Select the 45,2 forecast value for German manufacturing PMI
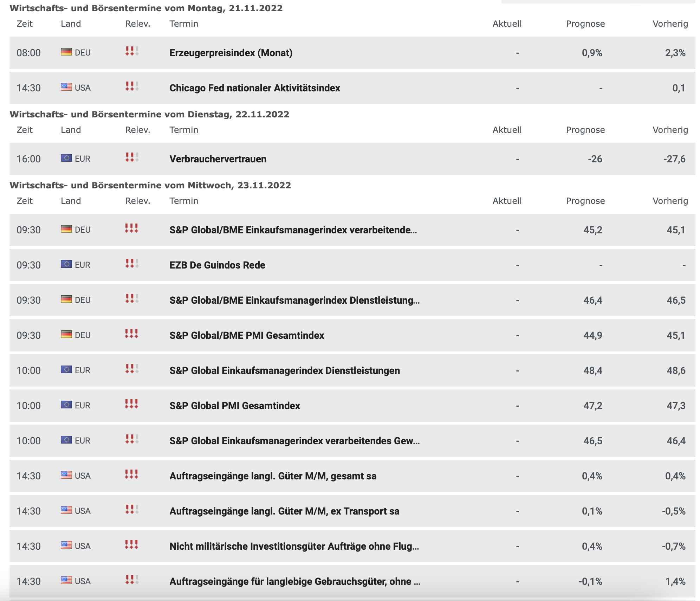The height and width of the screenshot is (601, 700). pos(593,230)
